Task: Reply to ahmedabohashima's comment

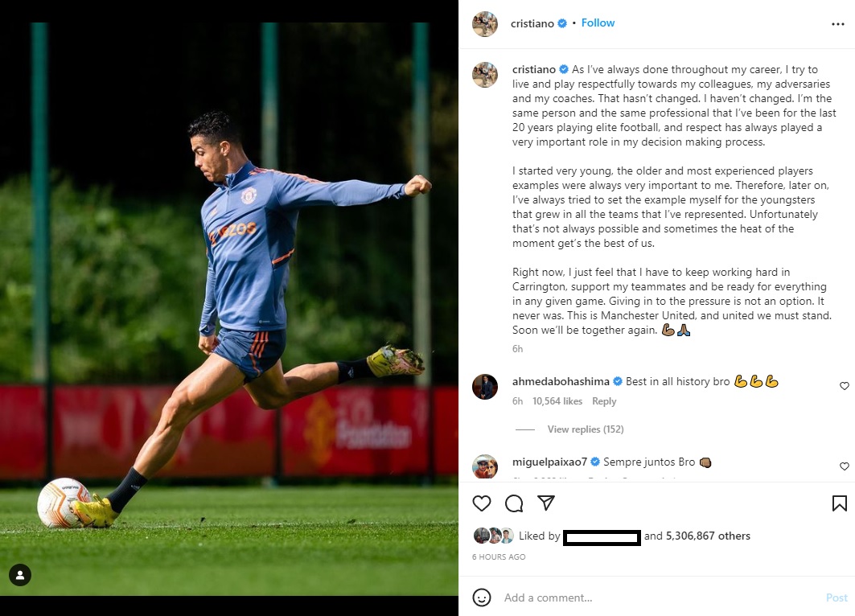Action: point(604,401)
